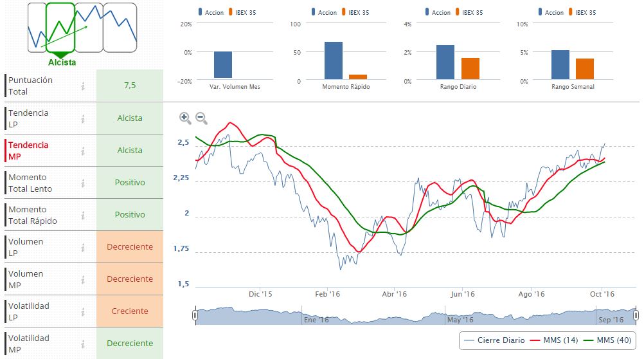
Task: Click the Volatilidad MP row label
Action: coord(28,344)
